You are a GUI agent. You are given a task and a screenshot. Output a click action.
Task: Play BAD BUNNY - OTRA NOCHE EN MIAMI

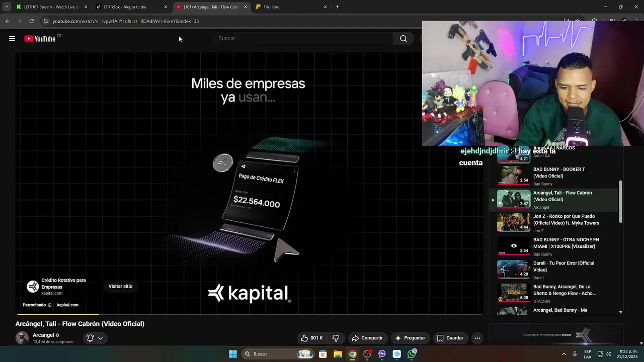[553, 246]
